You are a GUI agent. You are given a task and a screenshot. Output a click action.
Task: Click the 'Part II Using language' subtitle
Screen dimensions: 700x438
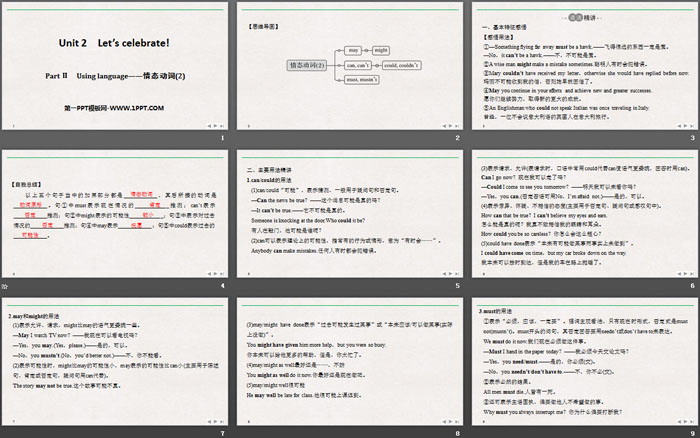tap(115, 76)
